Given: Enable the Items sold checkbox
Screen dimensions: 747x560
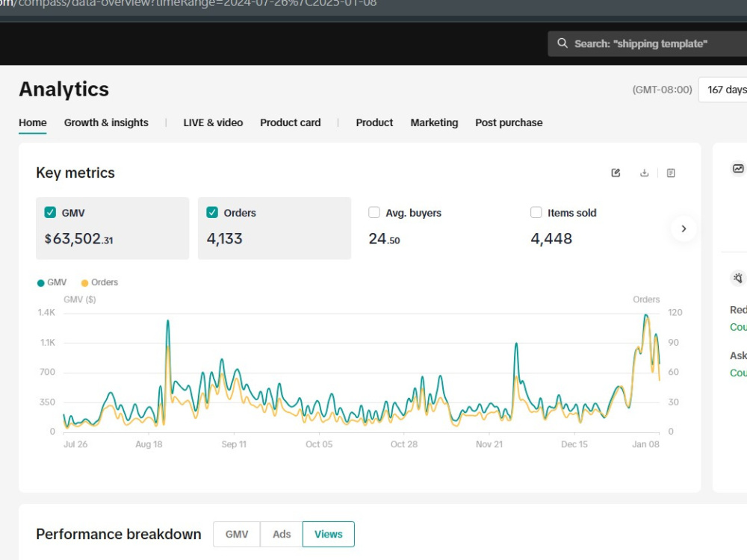Looking at the screenshot, I should coord(536,212).
